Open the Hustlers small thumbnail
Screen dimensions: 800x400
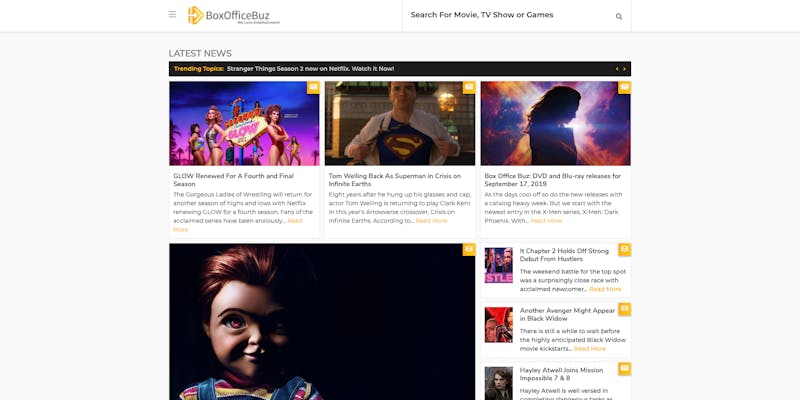[x=498, y=265]
